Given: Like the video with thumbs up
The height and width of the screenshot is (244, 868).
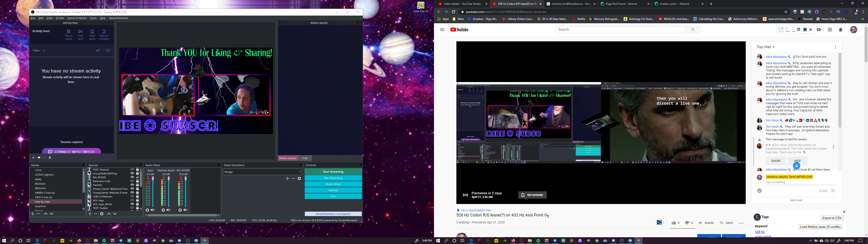Looking at the screenshot, I should pyautogui.click(x=674, y=223).
